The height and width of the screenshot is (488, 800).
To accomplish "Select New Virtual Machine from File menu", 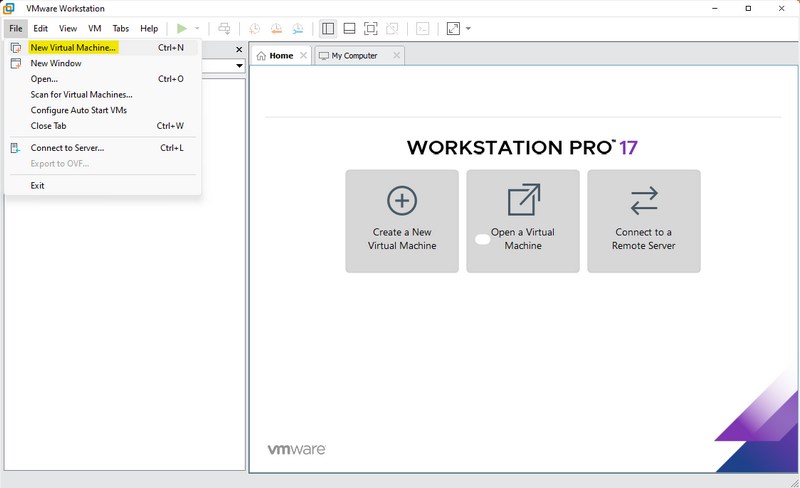I will coord(73,47).
